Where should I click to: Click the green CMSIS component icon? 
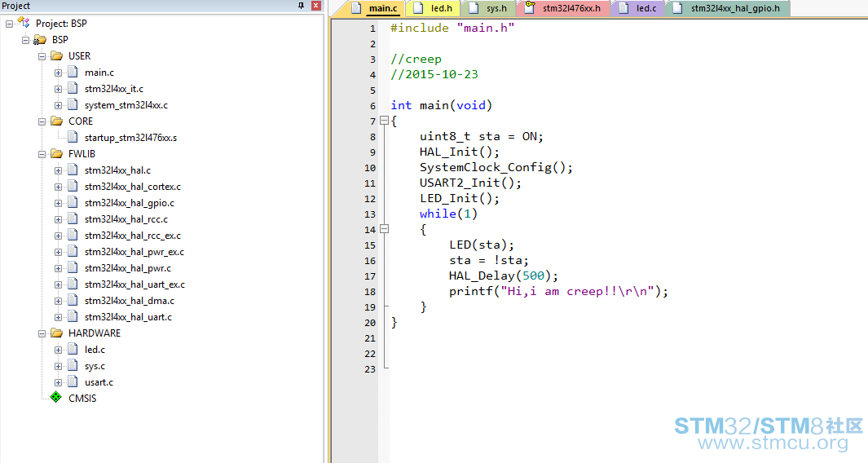click(x=56, y=398)
